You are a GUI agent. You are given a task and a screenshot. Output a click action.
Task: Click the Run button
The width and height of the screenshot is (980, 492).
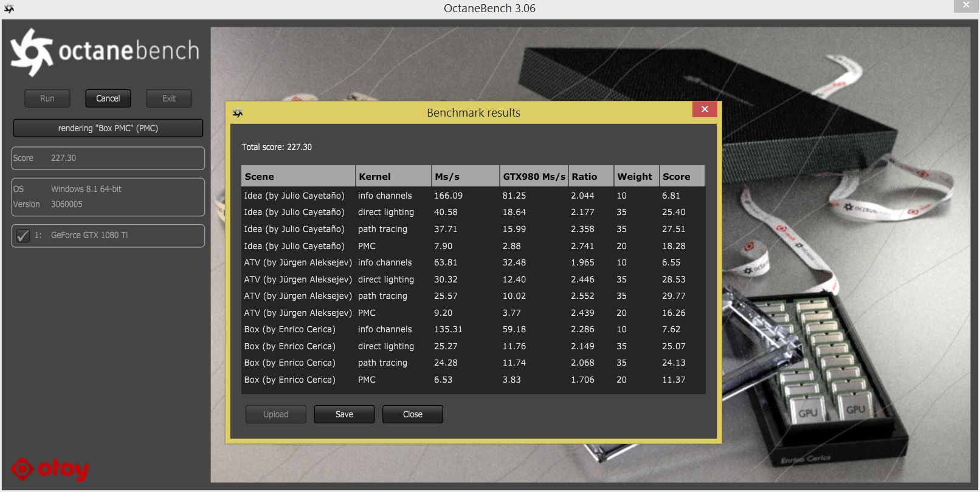click(47, 98)
